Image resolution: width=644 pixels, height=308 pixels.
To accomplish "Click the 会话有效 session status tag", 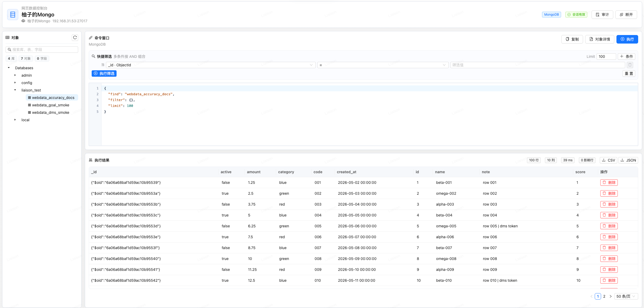I will click(576, 15).
